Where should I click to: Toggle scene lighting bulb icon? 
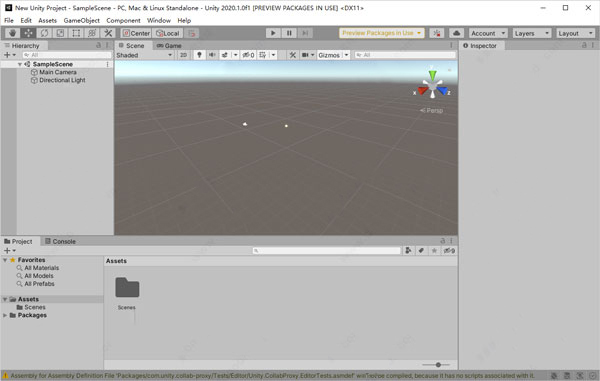[199, 55]
